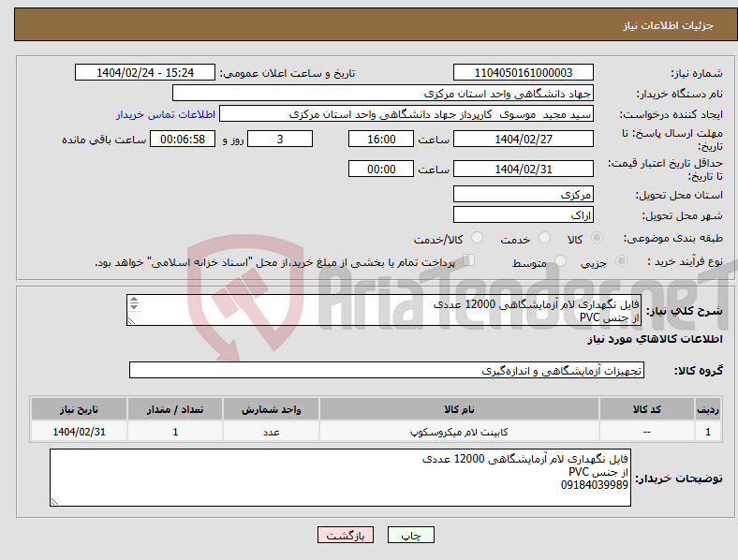Viewport: 738px width, 560px height.
Task: Click the quantity cell showing 1
Action: tap(175, 432)
